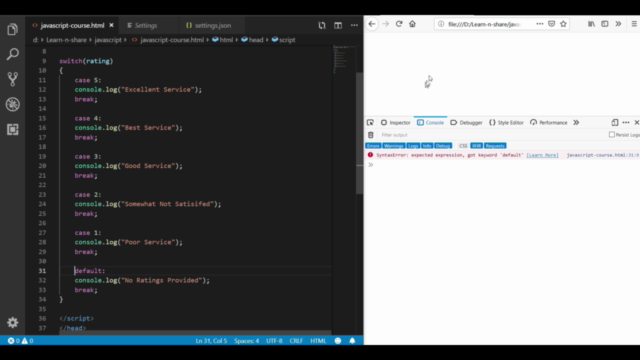The height and width of the screenshot is (360, 640).
Task: Click the Filter output field
Action: [490, 135]
